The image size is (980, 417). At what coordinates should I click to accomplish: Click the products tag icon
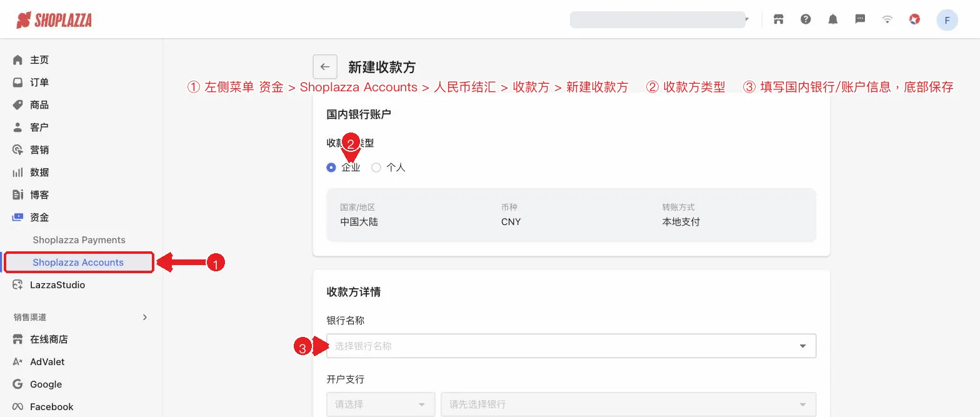tap(17, 105)
